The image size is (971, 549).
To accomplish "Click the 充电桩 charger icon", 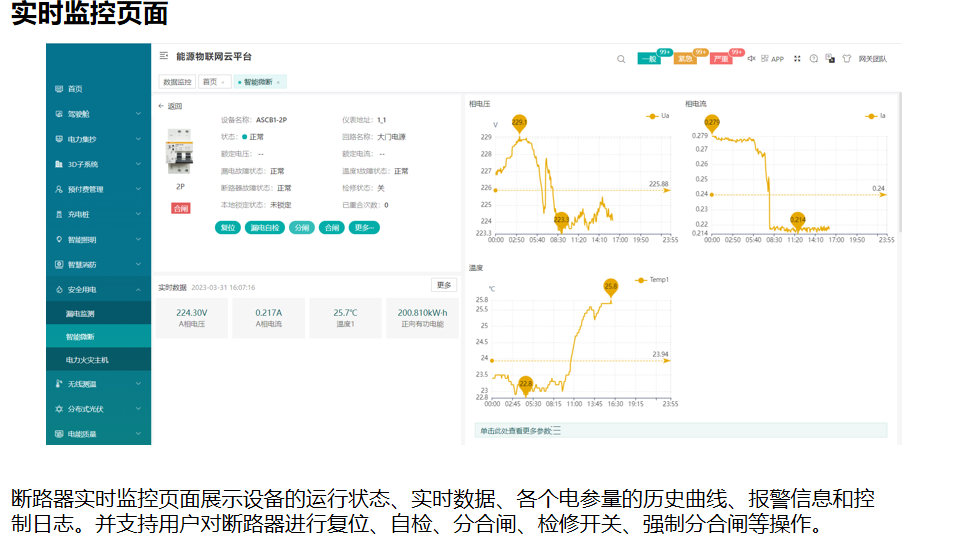I will click(x=59, y=214).
